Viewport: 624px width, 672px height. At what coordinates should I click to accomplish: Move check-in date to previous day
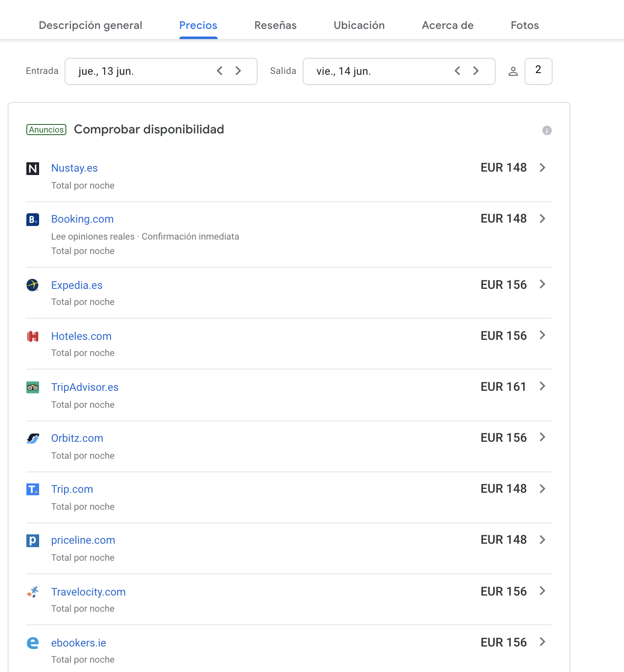[220, 71]
